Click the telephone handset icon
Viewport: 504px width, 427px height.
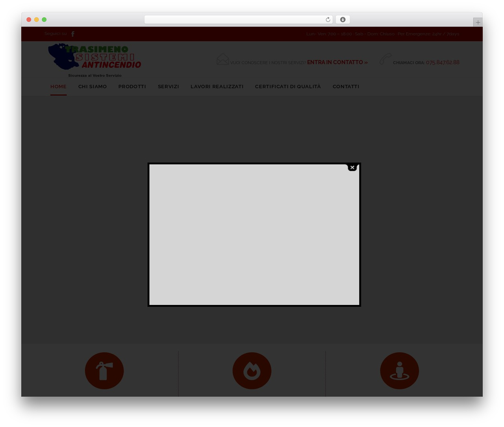[x=385, y=59]
